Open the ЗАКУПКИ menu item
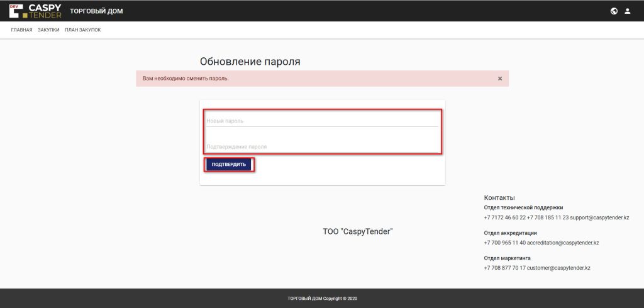This screenshot has height=308, width=644. [48, 30]
